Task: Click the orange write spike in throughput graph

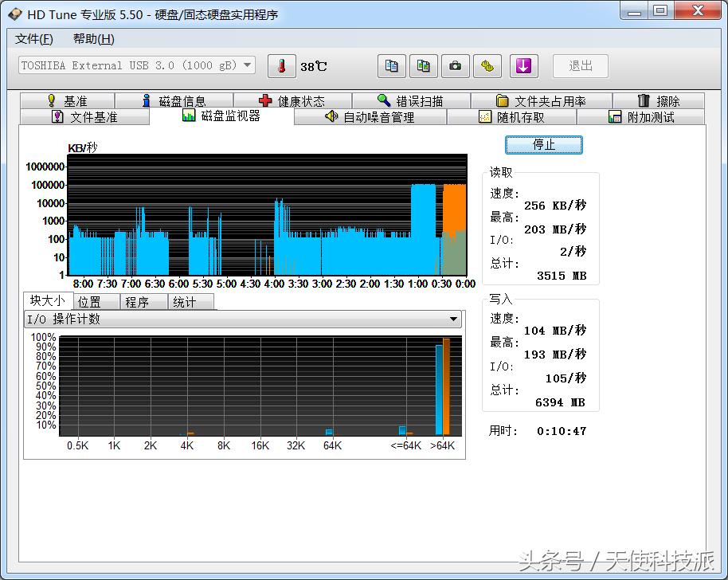Action: point(454,207)
